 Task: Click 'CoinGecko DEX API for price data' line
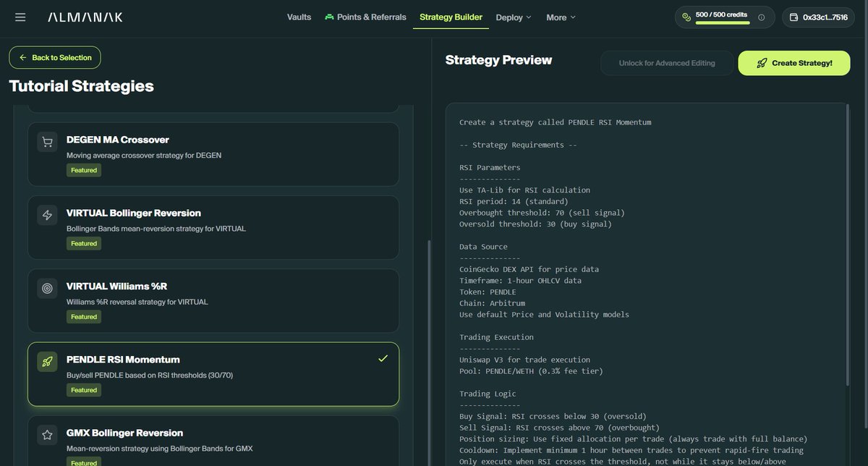pyautogui.click(x=529, y=269)
